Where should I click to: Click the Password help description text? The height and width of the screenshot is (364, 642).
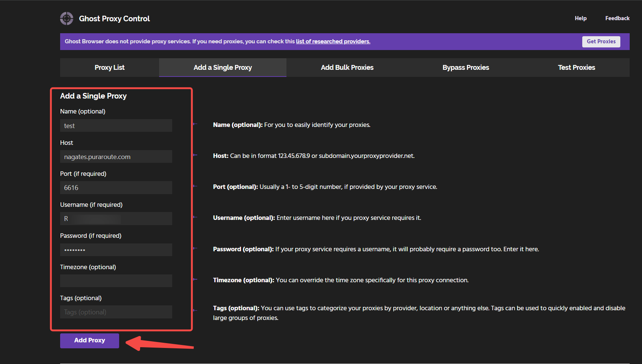376,249
